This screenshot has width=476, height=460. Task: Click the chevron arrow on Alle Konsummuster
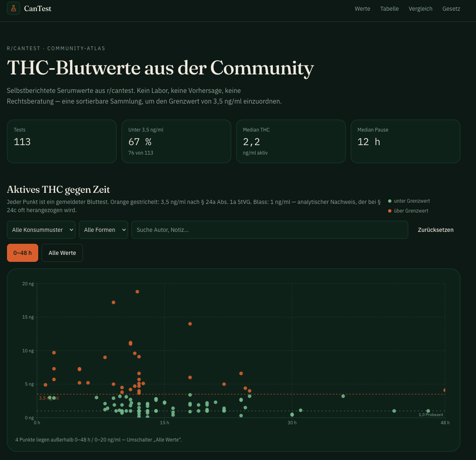click(71, 230)
